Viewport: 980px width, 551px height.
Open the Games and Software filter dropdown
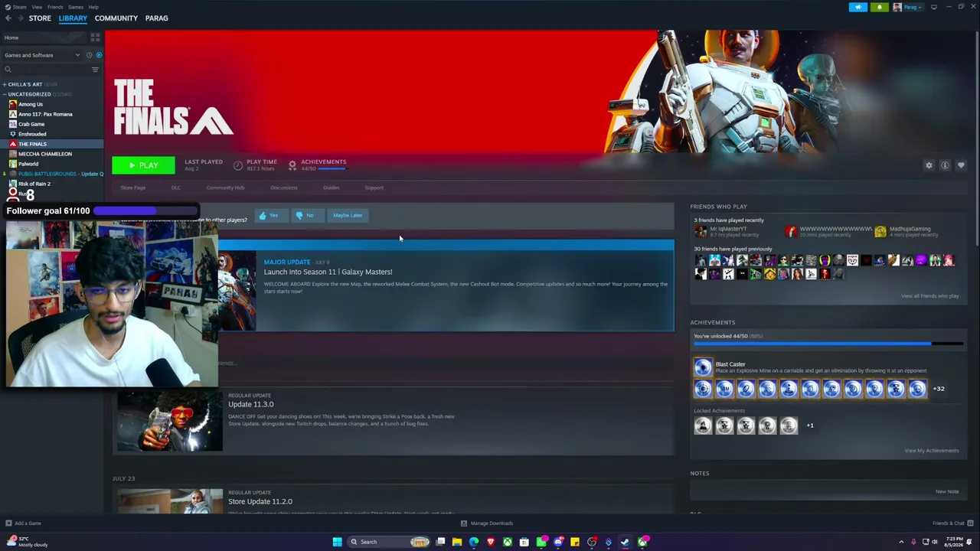(x=42, y=55)
